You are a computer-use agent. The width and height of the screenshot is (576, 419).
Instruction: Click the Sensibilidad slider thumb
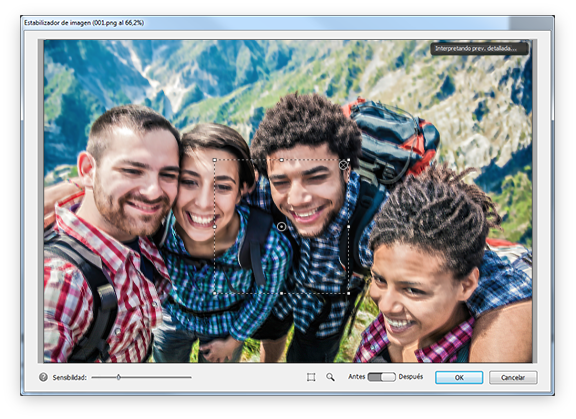[119, 377]
